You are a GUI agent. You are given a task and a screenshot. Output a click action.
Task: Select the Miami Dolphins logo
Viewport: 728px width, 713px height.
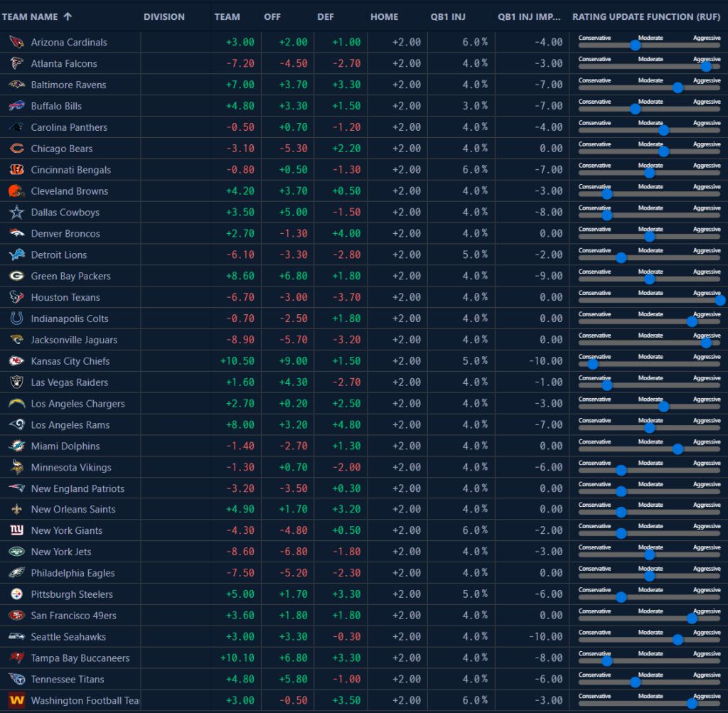click(x=17, y=446)
